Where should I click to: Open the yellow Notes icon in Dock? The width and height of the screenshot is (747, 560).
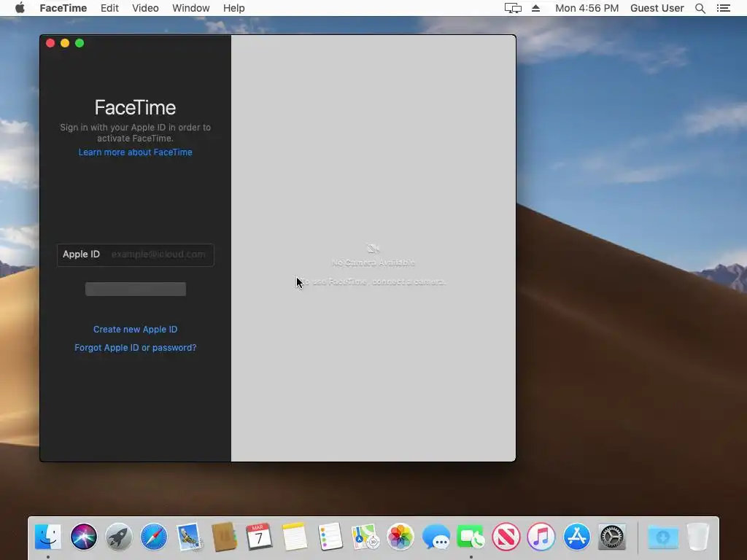(295, 537)
